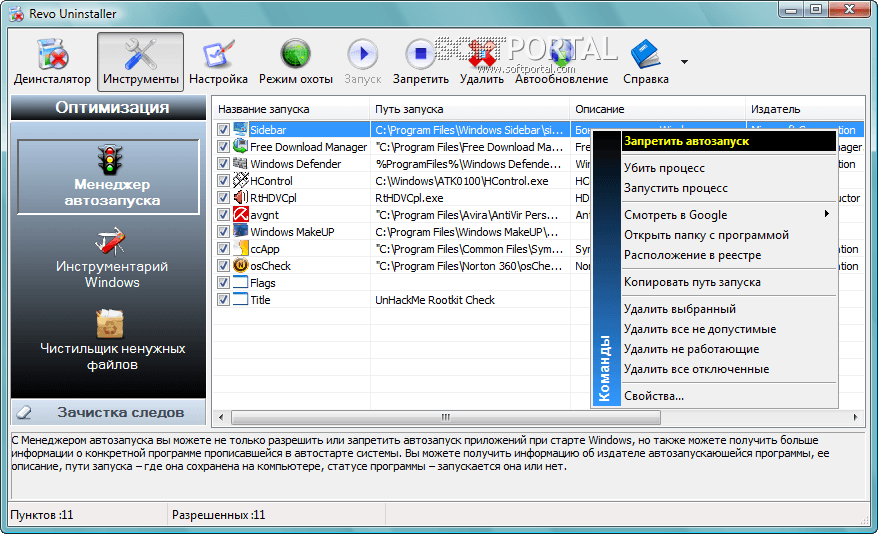This screenshot has height=534, width=878.
Task: Sort by Издатель column header
Action: point(805,109)
